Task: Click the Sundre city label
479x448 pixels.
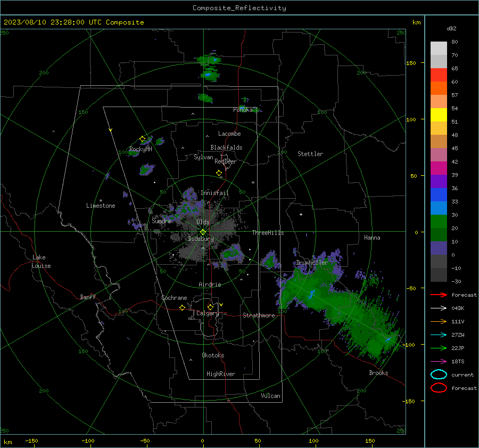Action: coord(161,221)
